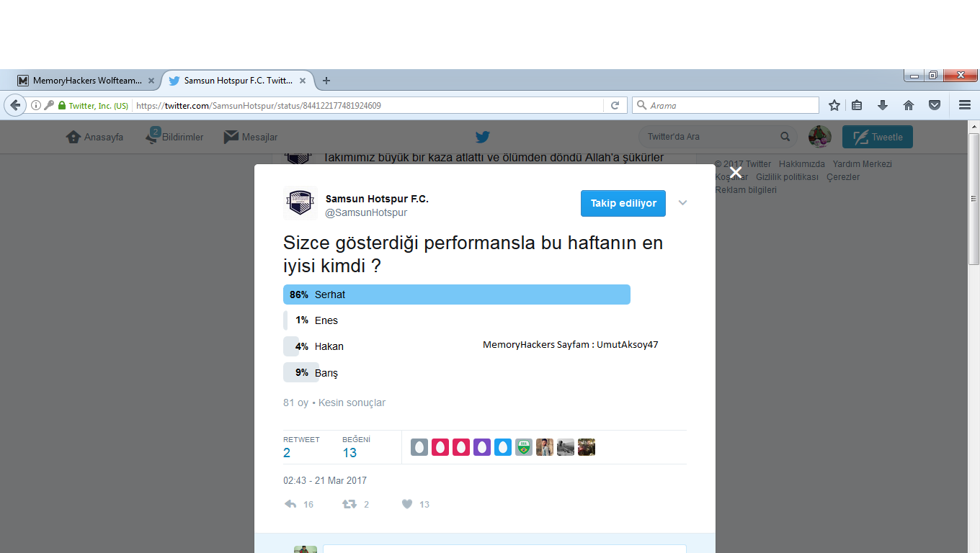Retweet using the retweet icon
The width and height of the screenshot is (980, 553).
pyautogui.click(x=349, y=504)
